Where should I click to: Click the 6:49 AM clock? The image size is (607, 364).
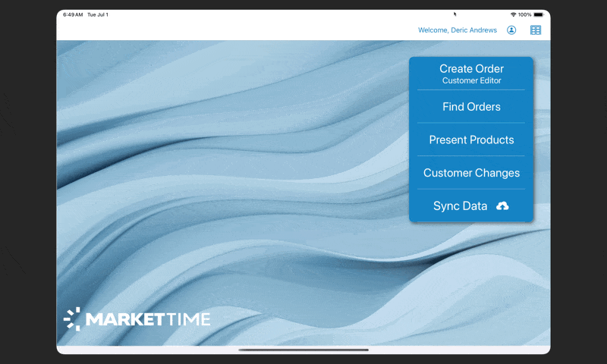(73, 14)
